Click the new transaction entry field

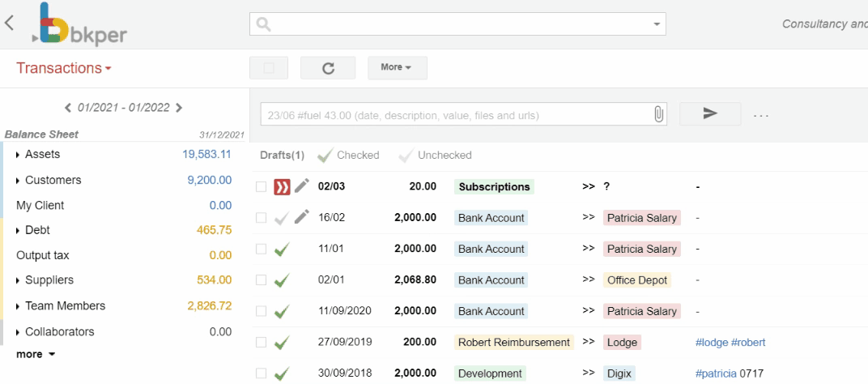pos(453,115)
